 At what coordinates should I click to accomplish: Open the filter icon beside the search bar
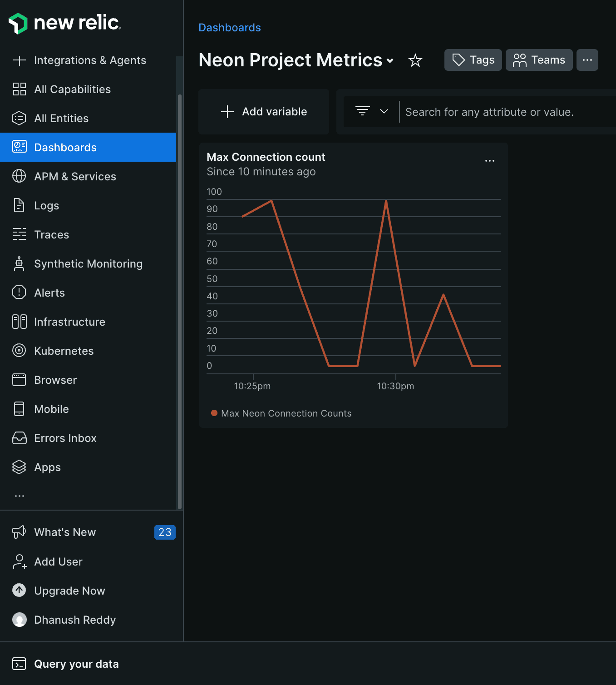coord(362,111)
